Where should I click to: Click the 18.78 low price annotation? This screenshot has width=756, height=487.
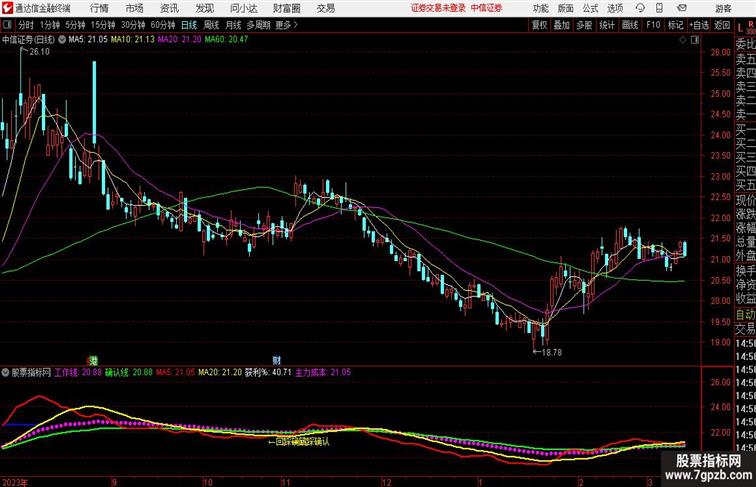coord(552,352)
